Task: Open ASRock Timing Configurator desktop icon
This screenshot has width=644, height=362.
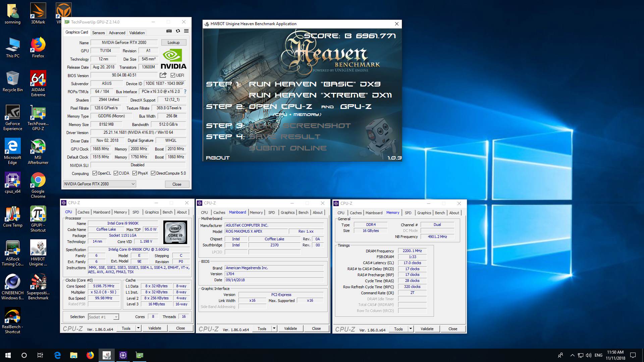Action: tap(13, 253)
